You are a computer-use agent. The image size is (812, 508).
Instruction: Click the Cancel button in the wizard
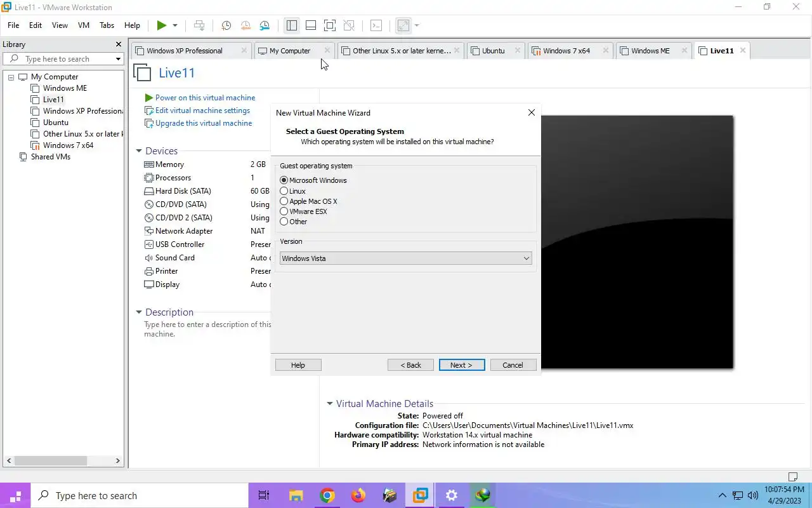pyautogui.click(x=513, y=365)
